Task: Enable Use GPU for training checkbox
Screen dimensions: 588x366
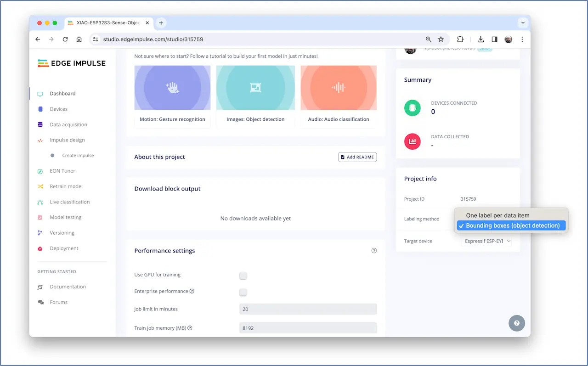Action: pyautogui.click(x=243, y=276)
